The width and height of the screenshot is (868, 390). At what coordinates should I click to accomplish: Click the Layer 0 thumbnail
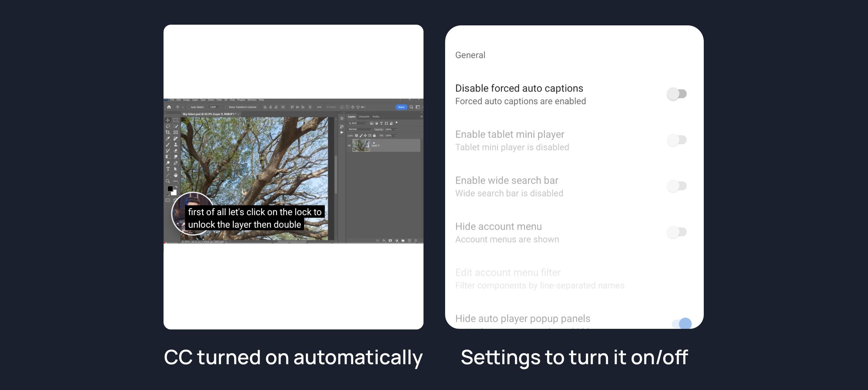click(361, 145)
